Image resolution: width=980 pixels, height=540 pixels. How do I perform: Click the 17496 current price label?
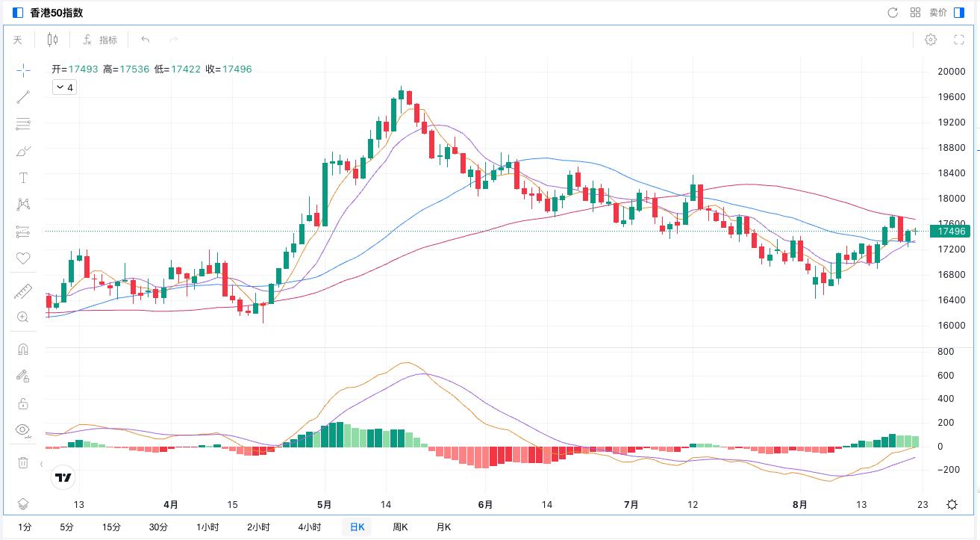coord(950,232)
